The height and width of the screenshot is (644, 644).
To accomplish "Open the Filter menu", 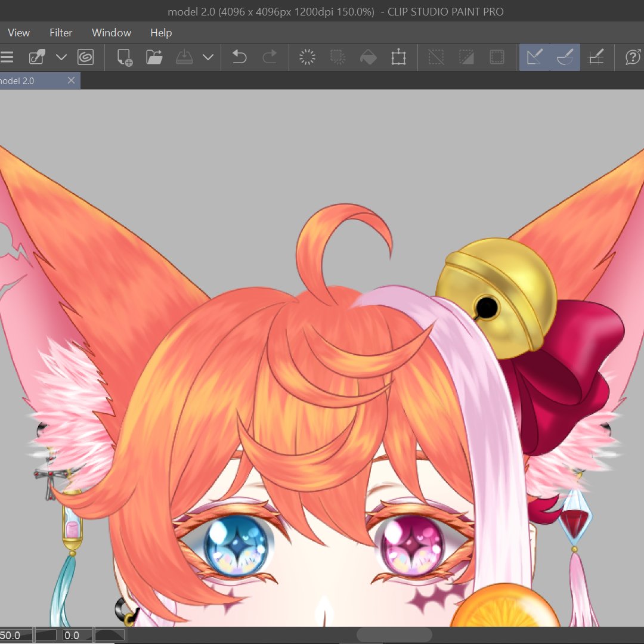I will 61,32.
